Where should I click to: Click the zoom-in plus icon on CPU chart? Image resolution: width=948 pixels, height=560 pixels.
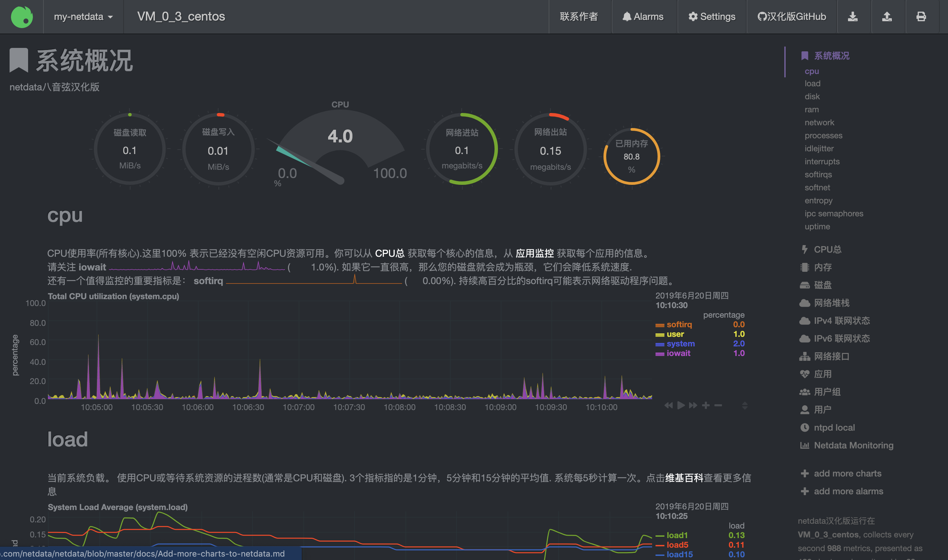point(706,405)
